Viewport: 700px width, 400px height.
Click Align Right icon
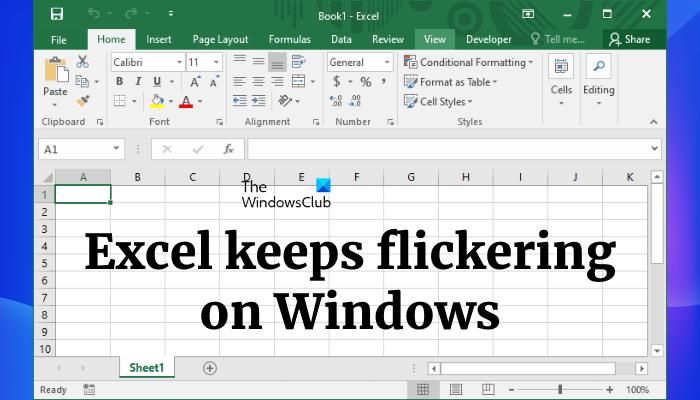pos(277,82)
